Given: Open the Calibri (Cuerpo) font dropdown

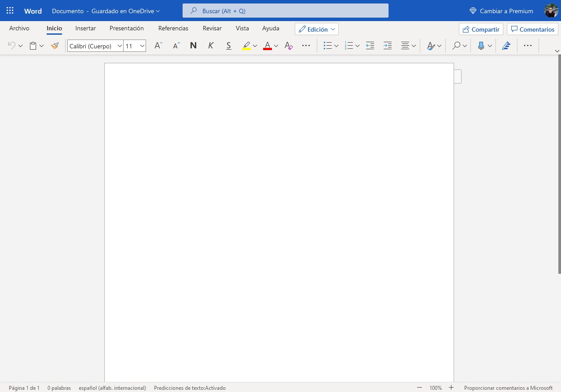Looking at the screenshot, I should [x=95, y=46].
